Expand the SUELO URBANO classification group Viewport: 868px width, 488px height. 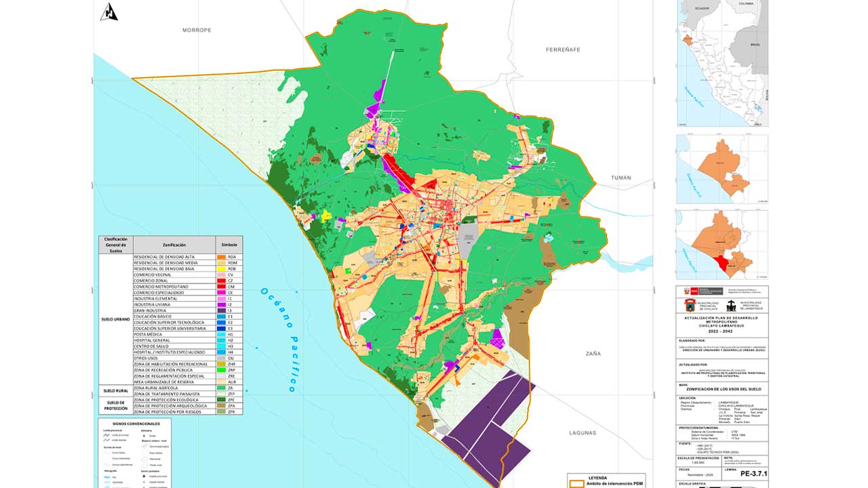[115, 319]
